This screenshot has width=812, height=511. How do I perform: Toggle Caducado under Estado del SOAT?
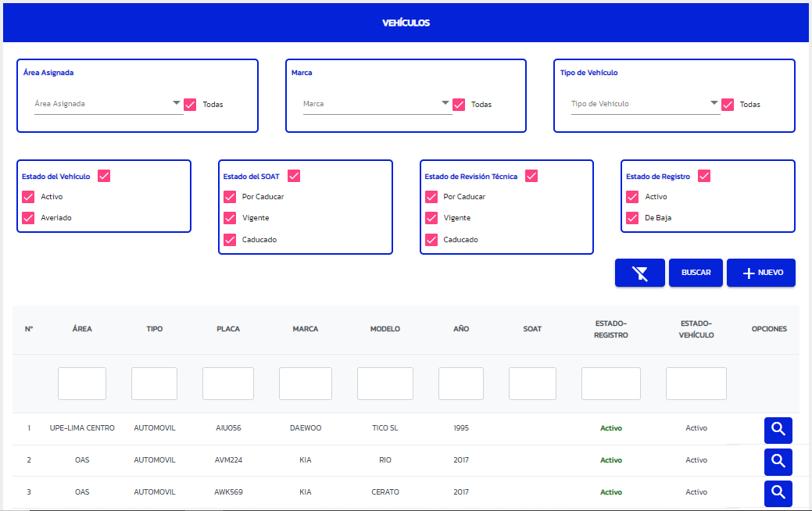[230, 240]
